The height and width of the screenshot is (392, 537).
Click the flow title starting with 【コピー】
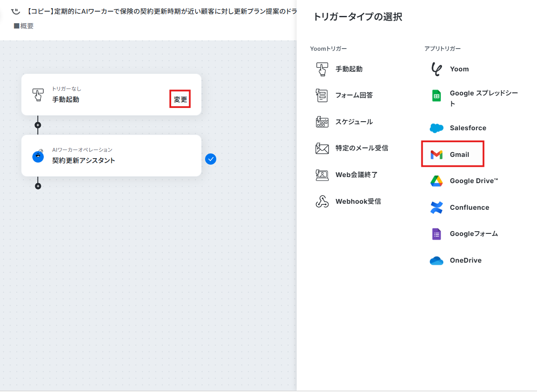click(x=161, y=11)
